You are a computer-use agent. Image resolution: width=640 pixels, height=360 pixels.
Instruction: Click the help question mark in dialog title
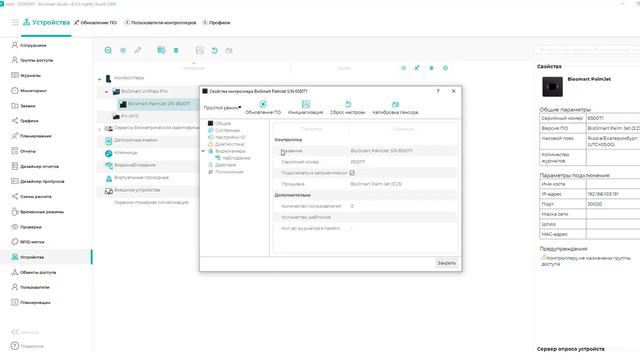point(438,91)
